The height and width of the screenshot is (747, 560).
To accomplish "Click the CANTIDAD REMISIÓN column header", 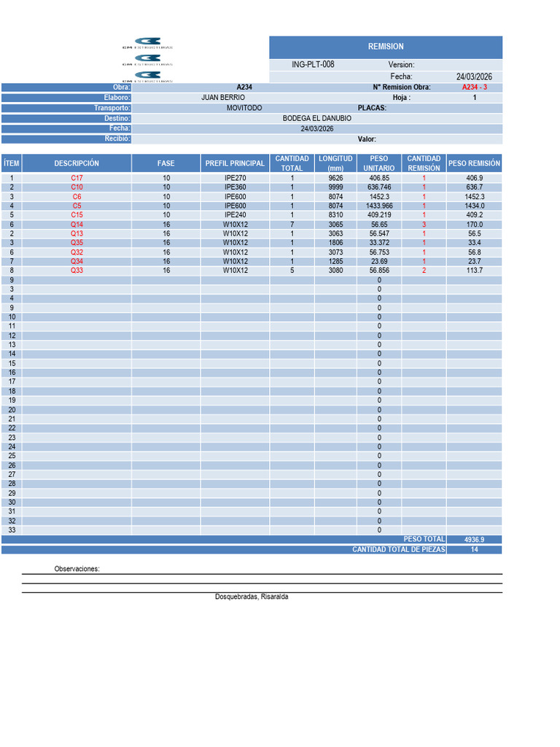I will click(x=424, y=163).
